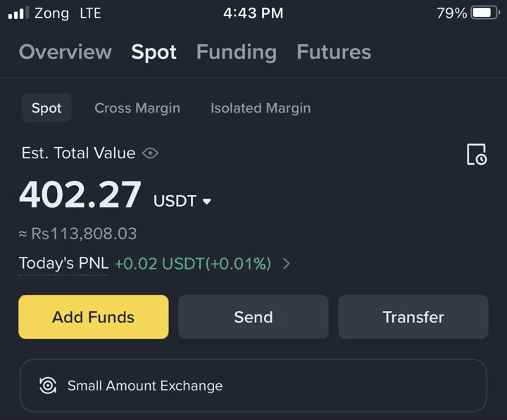The width and height of the screenshot is (507, 420).
Task: Expand Today's PNL details chevron
Action: (x=287, y=264)
